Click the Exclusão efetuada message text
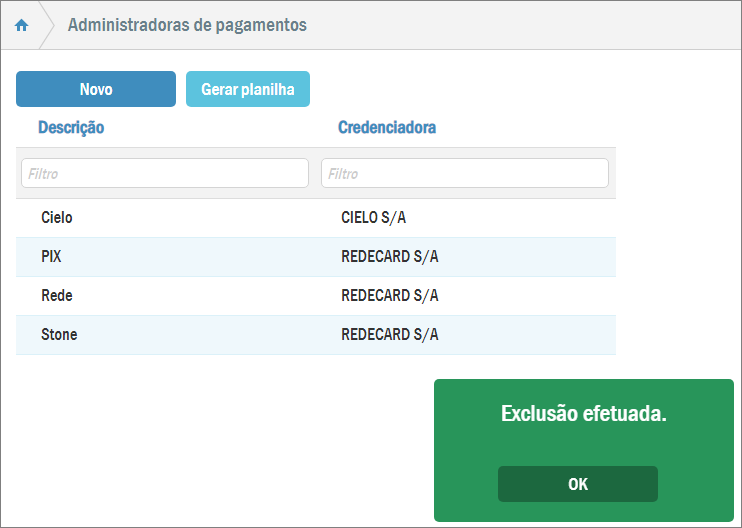 pyautogui.click(x=583, y=414)
